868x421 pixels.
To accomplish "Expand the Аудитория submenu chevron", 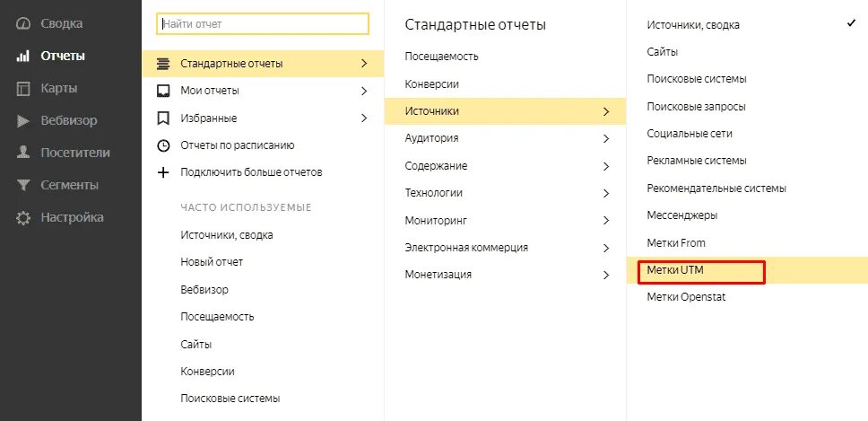I will point(606,139).
